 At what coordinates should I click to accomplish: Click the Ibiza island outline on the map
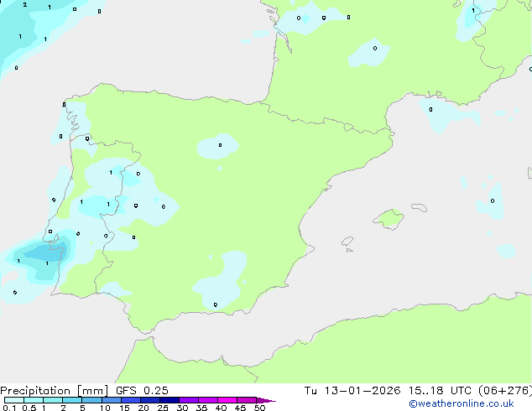point(347,242)
